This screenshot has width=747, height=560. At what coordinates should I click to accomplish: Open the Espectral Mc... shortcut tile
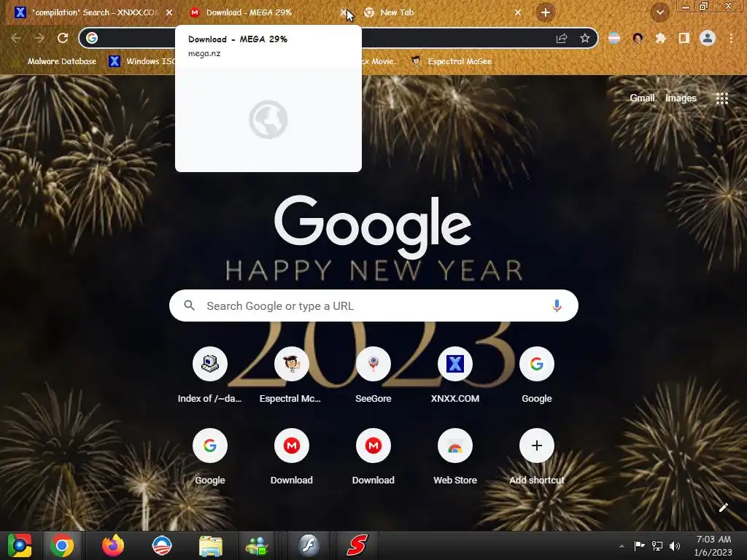tap(292, 376)
